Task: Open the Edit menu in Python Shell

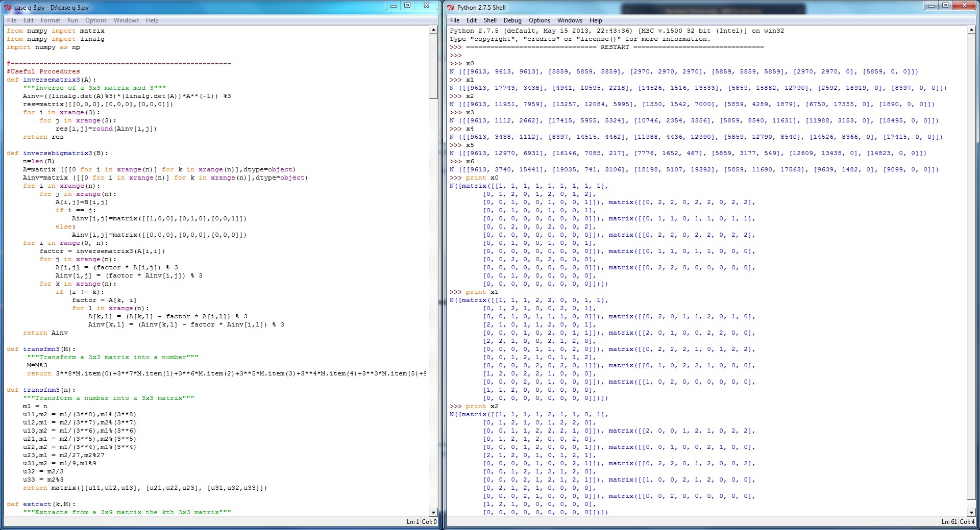Action: (x=472, y=20)
